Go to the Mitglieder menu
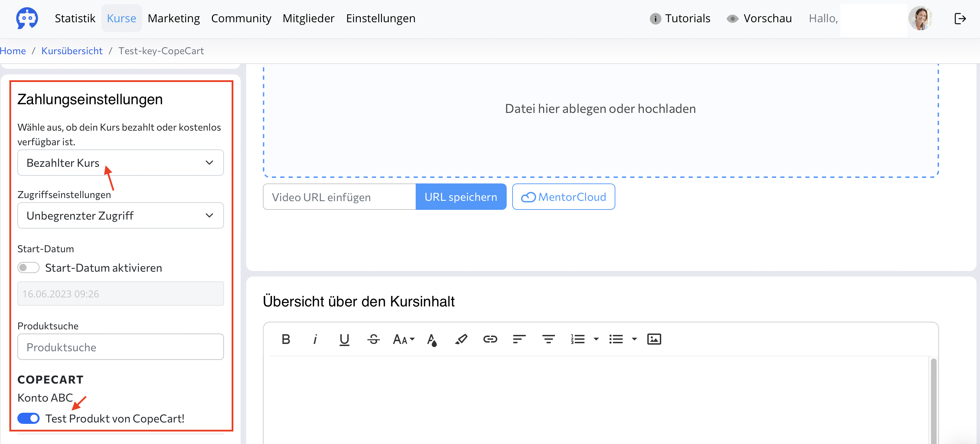Screen dimensions: 980x444 point(308,19)
